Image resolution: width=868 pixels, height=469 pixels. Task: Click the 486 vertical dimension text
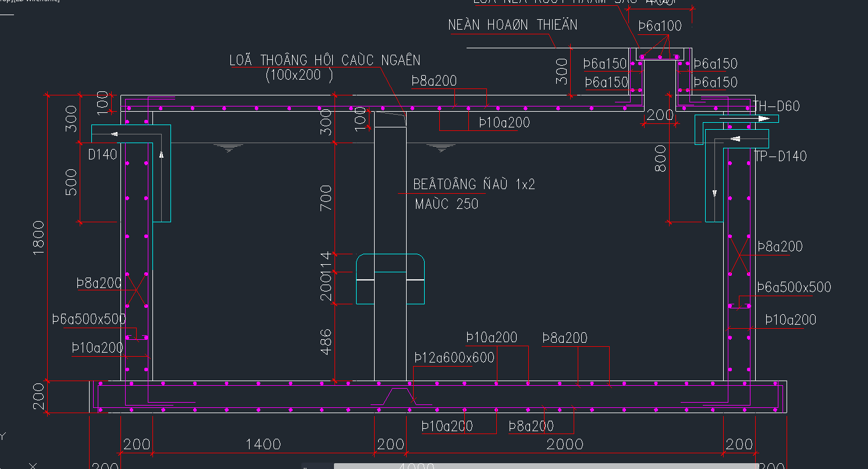pyautogui.click(x=326, y=342)
